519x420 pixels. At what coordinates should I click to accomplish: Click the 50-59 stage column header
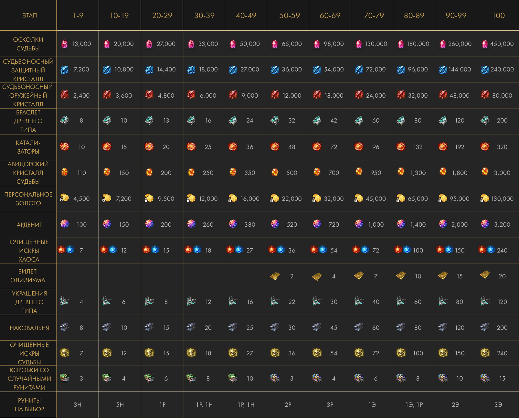pyautogui.click(x=289, y=16)
